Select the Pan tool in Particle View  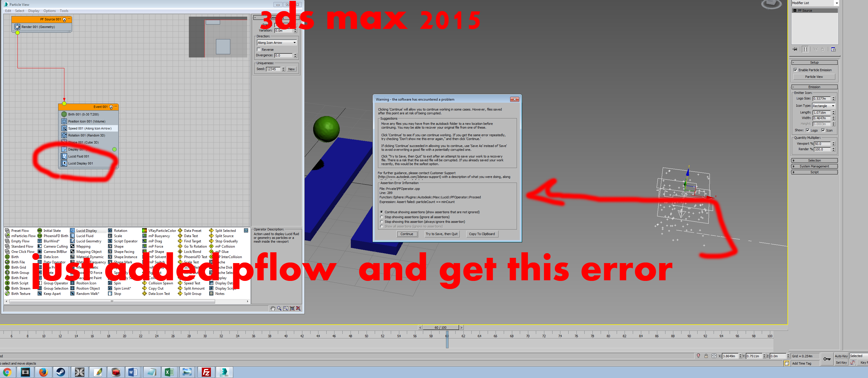(273, 308)
